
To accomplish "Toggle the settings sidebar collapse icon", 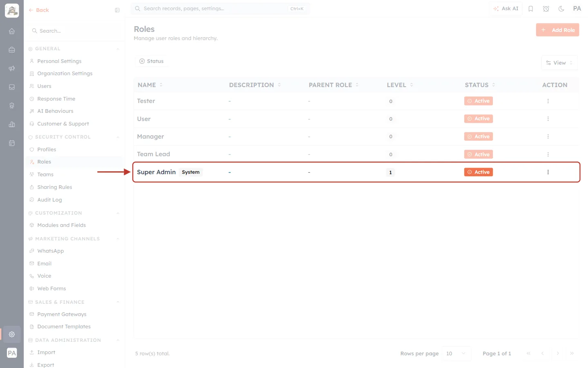I will tap(117, 10).
